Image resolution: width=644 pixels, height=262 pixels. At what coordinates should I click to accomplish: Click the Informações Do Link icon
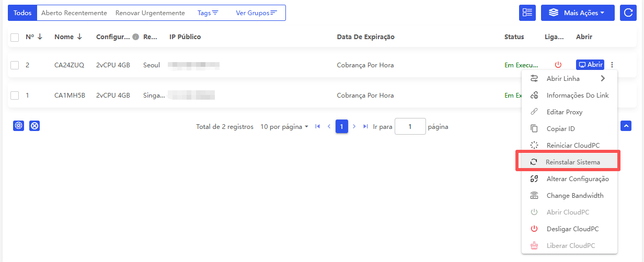[x=534, y=96]
